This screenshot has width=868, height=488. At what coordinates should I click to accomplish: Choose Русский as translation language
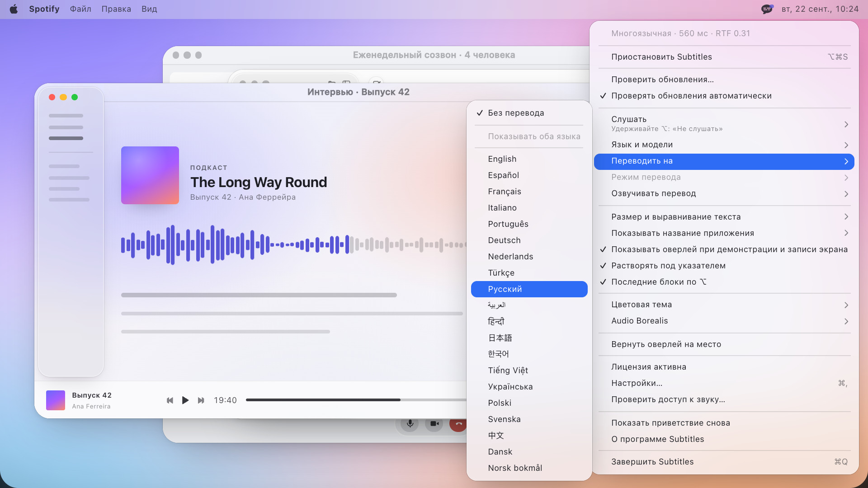529,289
